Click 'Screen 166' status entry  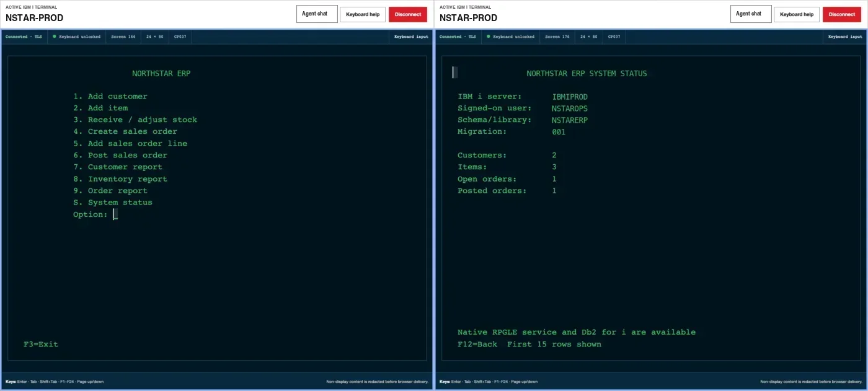pos(123,37)
